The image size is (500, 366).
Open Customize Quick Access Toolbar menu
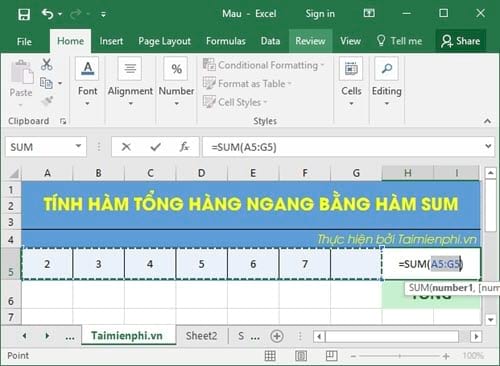pos(103,14)
